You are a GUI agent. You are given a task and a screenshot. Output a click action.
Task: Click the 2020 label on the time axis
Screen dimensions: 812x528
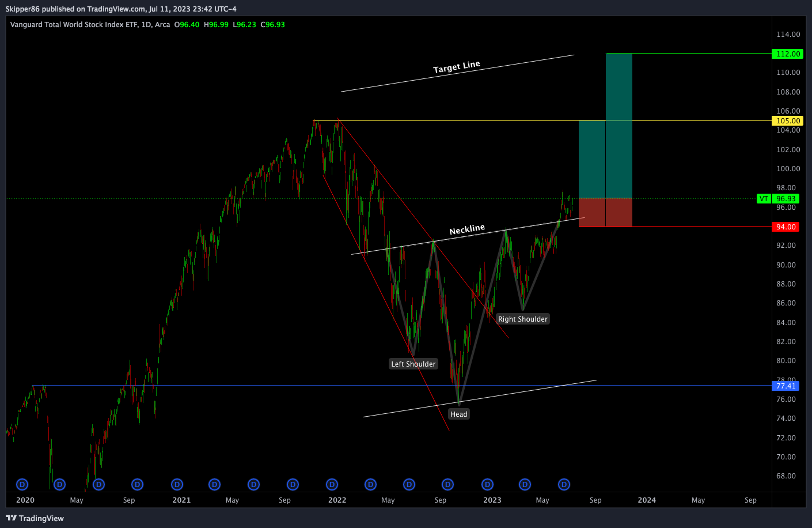coord(25,500)
